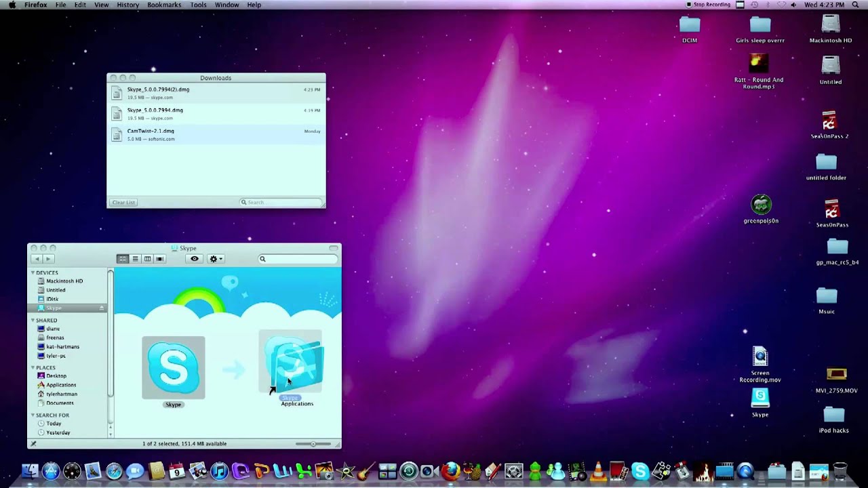Open tylerhartman home folder in sidebar
This screenshot has height=488, width=868.
(x=62, y=394)
